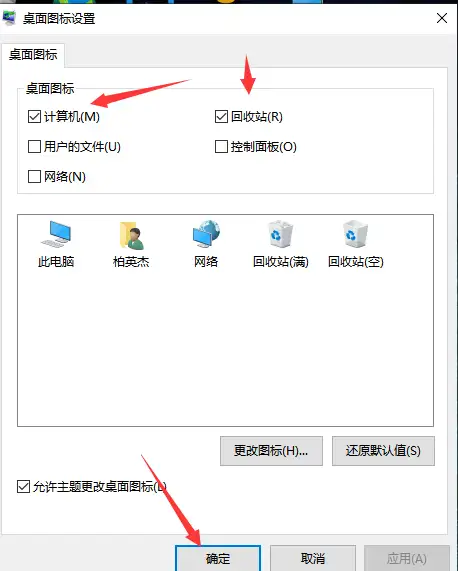Click the 取消 cancel button

coord(313,558)
